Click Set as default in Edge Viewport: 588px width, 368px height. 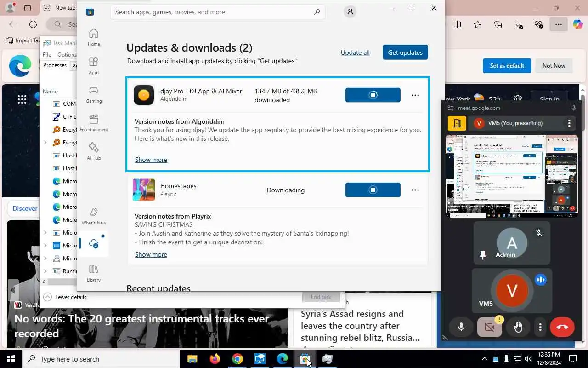(x=507, y=66)
